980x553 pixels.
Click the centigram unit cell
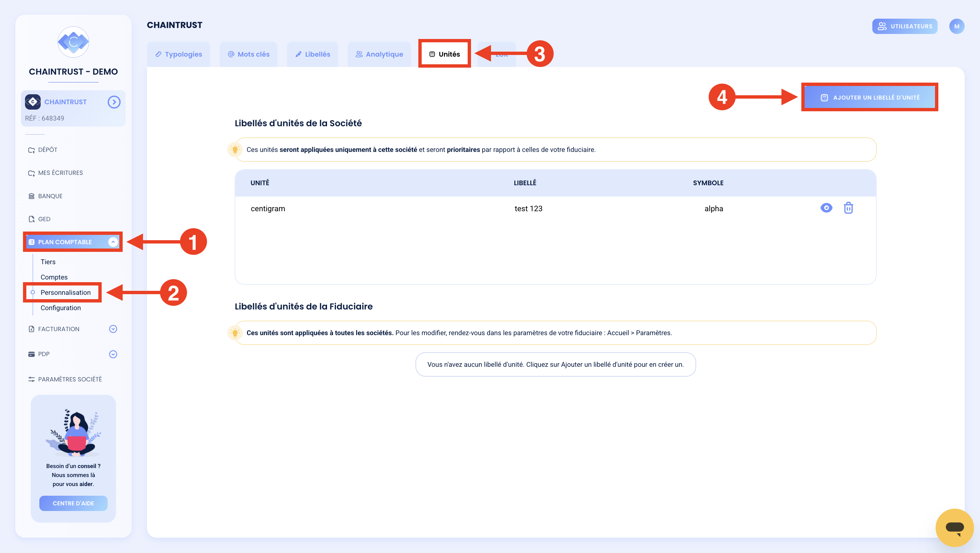[x=268, y=209]
